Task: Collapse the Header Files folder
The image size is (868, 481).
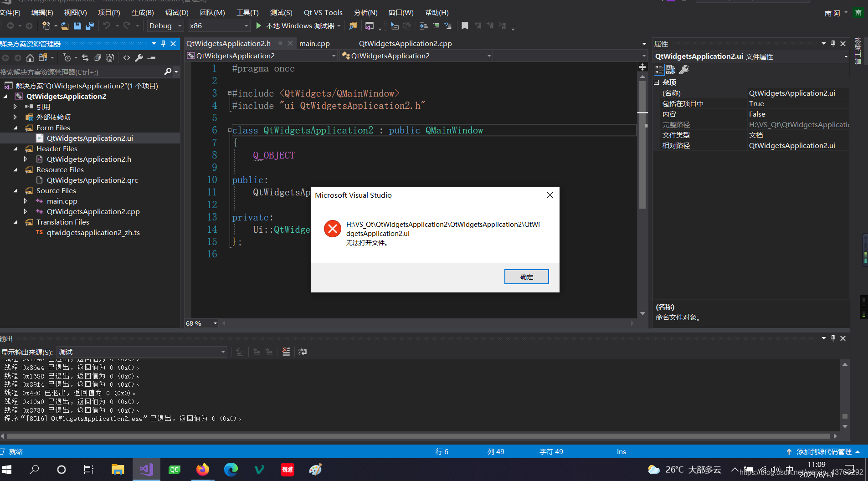Action: point(15,149)
